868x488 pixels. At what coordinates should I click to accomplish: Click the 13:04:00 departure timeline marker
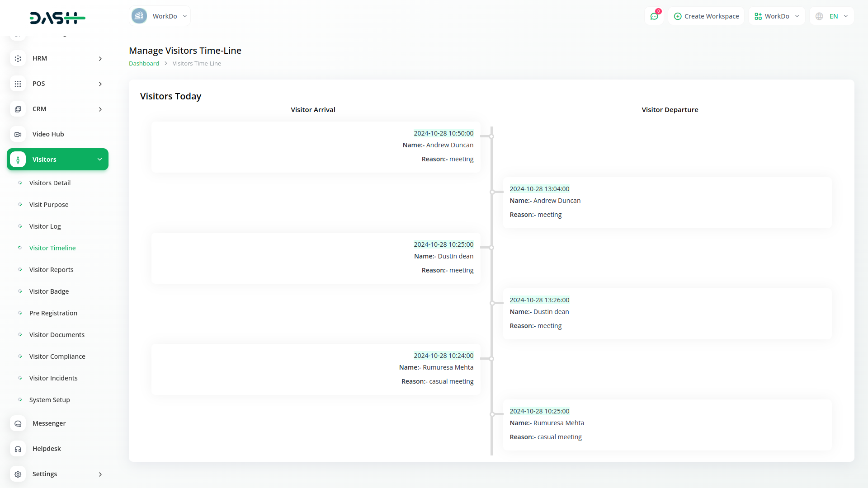tap(492, 192)
